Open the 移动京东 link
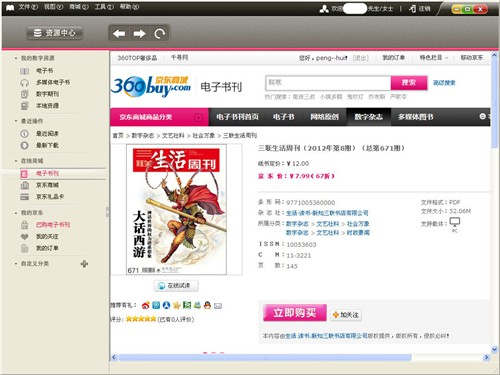The image size is (500, 375). tap(472, 58)
